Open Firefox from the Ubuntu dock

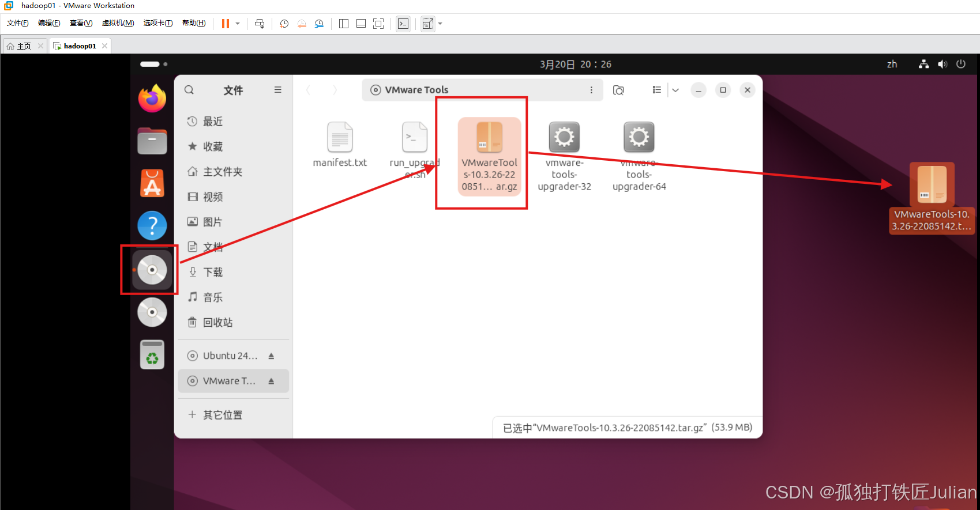pyautogui.click(x=152, y=99)
